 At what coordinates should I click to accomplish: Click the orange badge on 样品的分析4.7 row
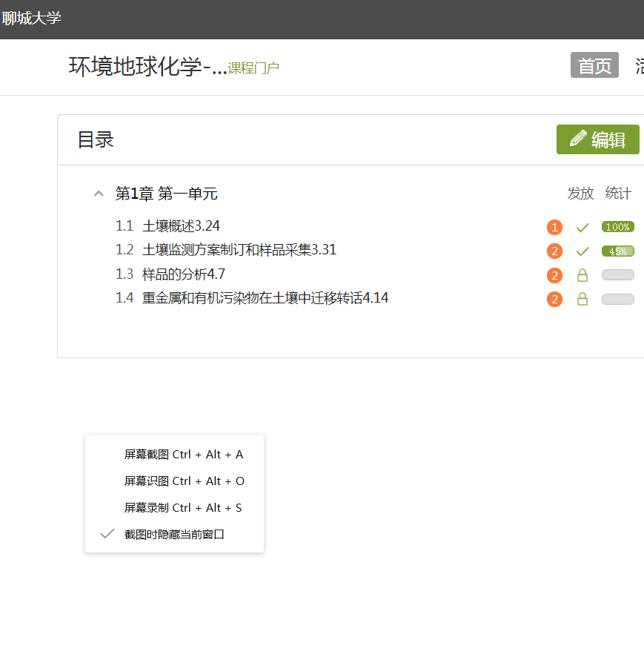[x=554, y=276]
